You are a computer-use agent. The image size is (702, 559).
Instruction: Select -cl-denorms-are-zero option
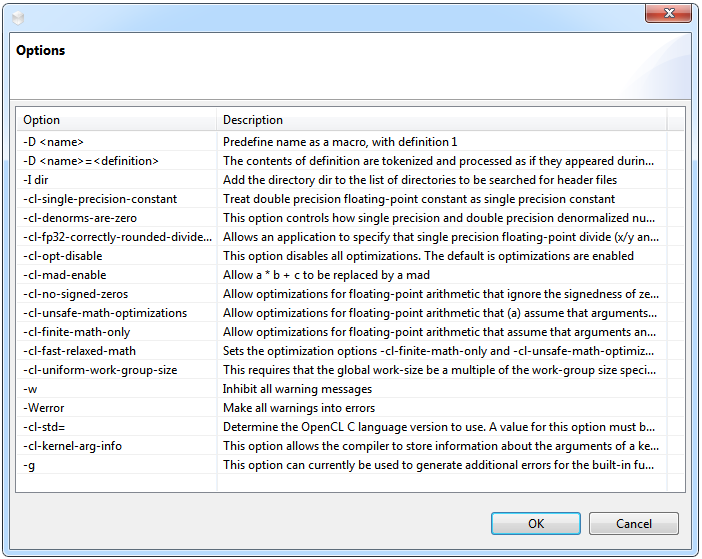tap(80, 218)
